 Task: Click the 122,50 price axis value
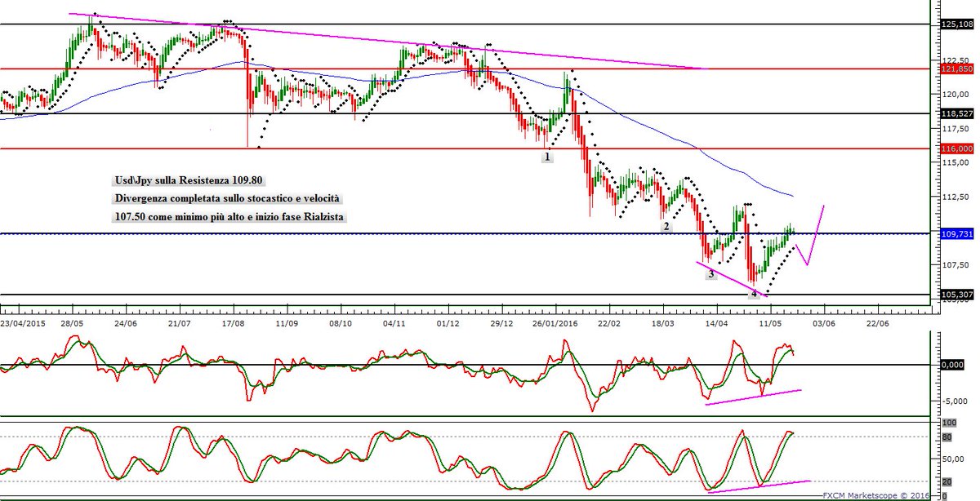[954, 60]
